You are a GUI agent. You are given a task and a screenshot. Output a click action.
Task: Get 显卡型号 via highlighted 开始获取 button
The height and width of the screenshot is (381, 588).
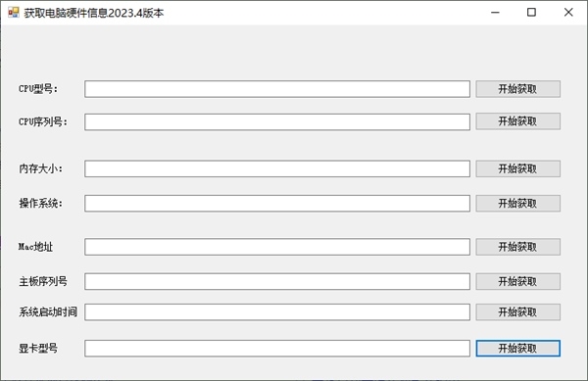click(517, 349)
